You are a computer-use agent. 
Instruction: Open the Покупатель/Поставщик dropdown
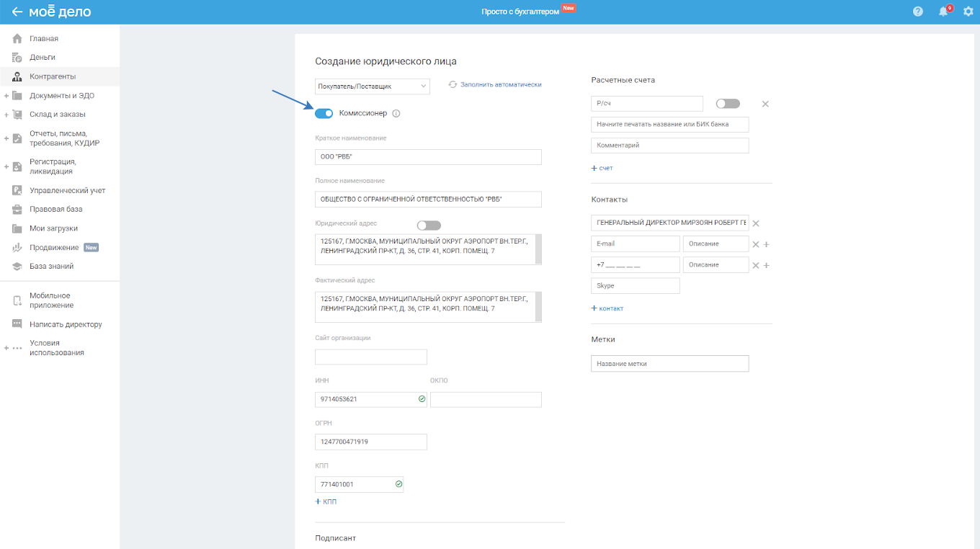(x=372, y=86)
